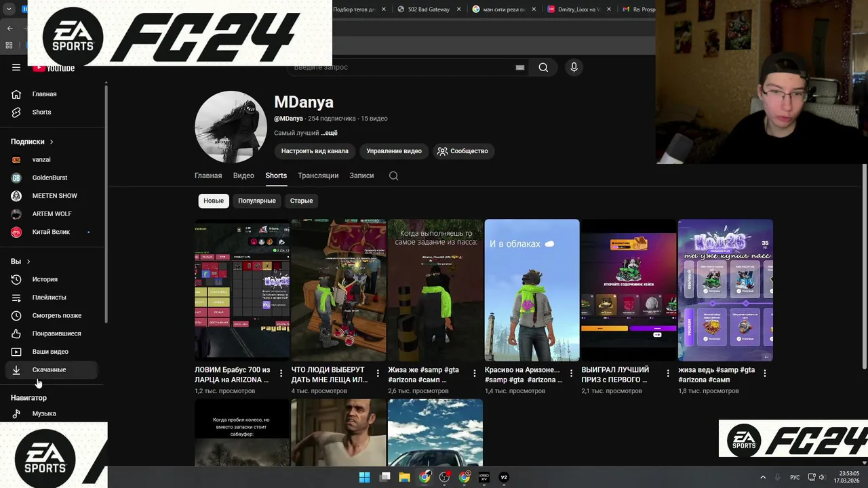
Task: Open the Windows Start button
Action: (364, 477)
